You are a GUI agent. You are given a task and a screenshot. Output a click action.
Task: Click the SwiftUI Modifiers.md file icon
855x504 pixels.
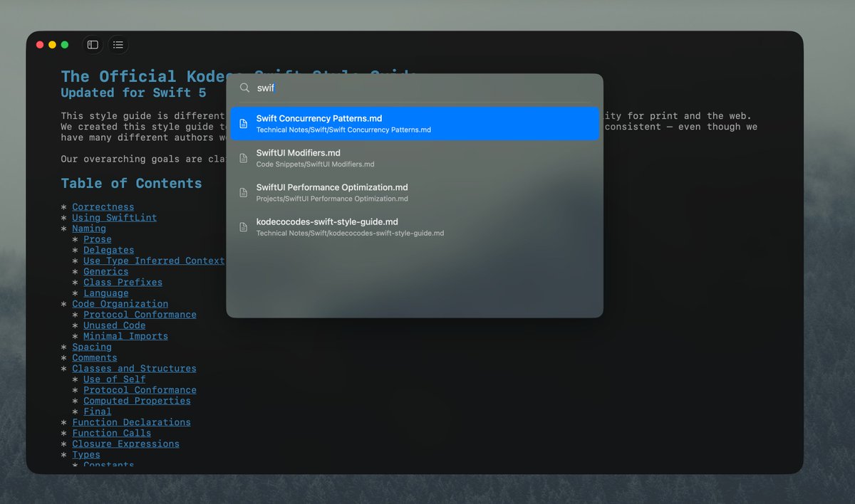point(244,158)
